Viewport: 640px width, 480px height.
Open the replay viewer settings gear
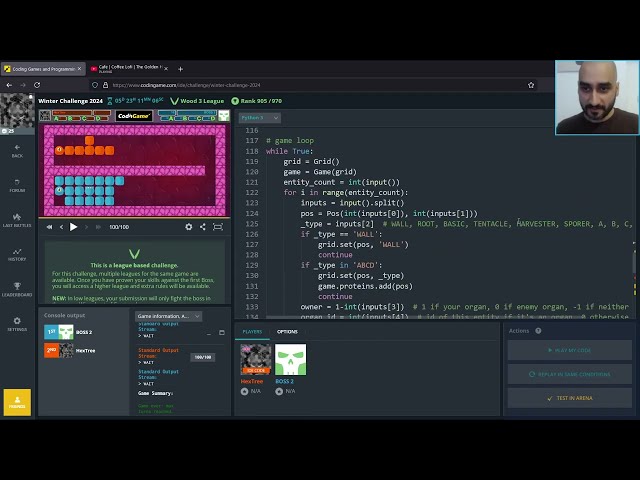point(189,227)
